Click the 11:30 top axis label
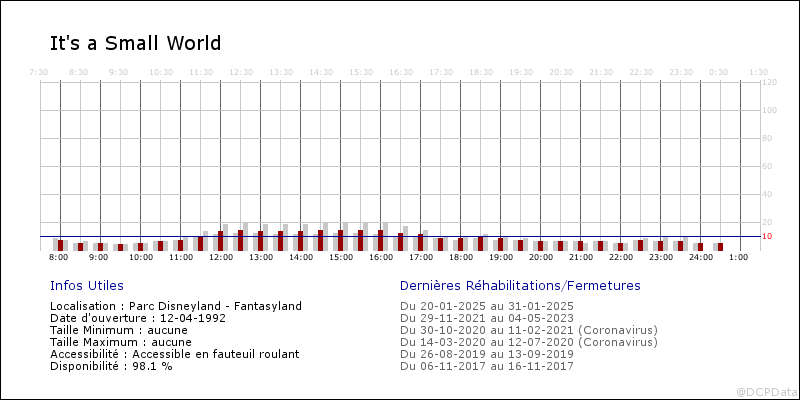 [x=201, y=72]
